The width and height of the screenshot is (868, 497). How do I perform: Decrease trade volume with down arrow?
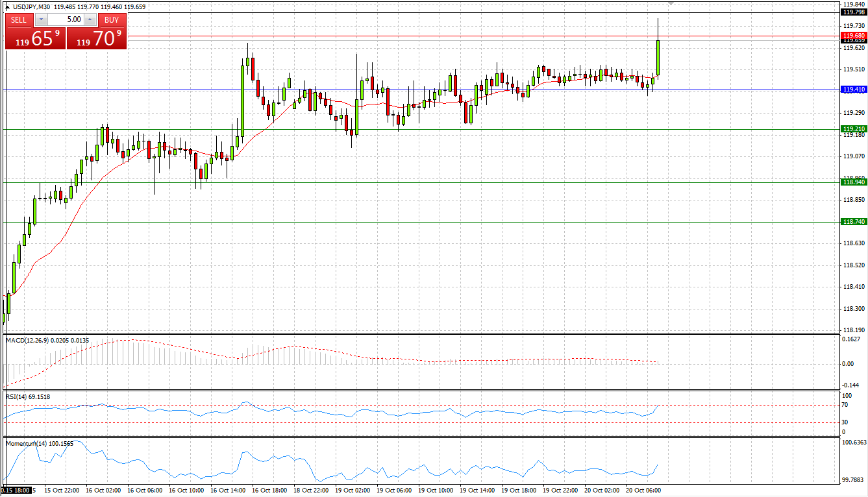click(x=40, y=19)
